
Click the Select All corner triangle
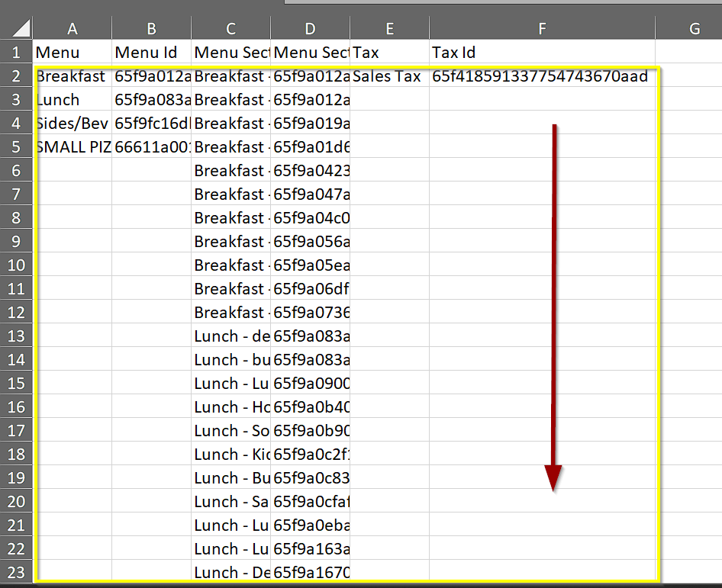tap(21, 28)
